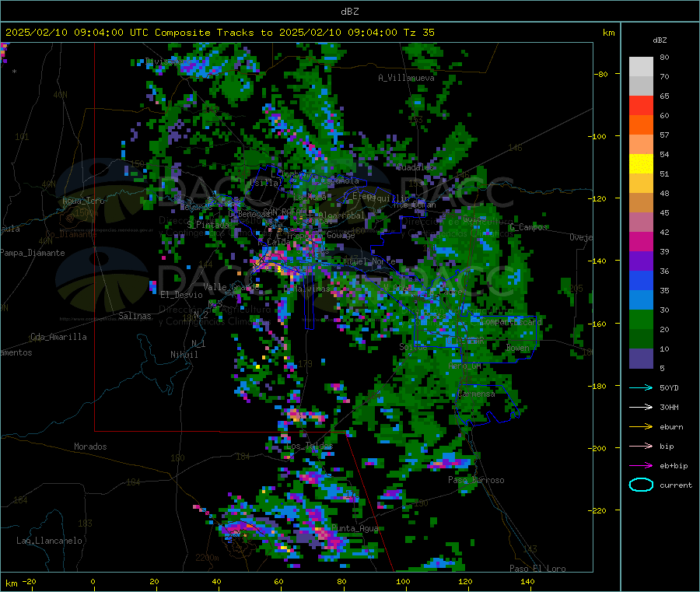
Task: Click the A_Villanueva place label
Action: (x=406, y=78)
